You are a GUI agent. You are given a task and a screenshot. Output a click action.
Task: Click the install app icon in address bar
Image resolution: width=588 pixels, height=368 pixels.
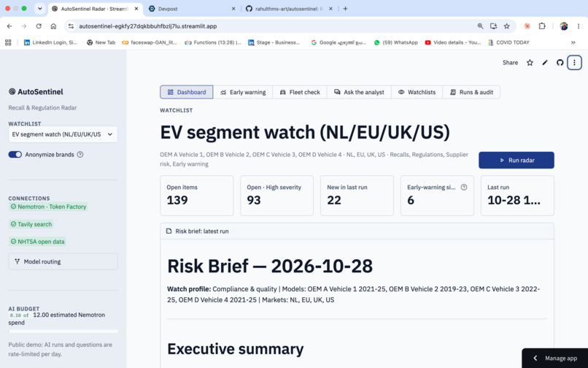[493, 26]
